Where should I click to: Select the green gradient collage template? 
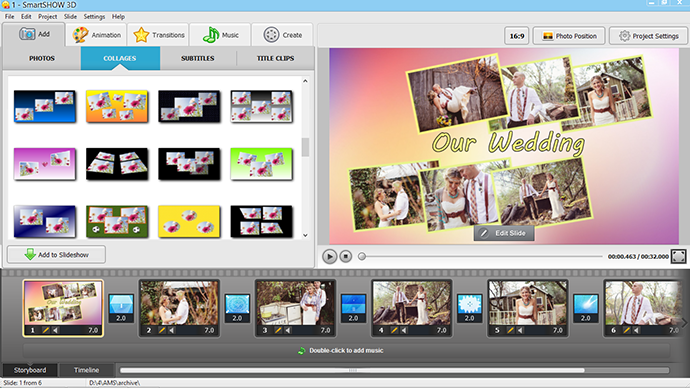point(261,164)
